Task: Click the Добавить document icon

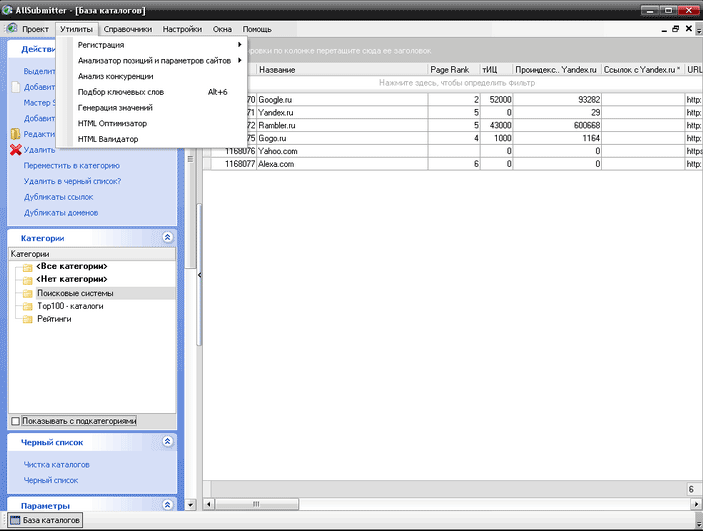Action: point(16,87)
